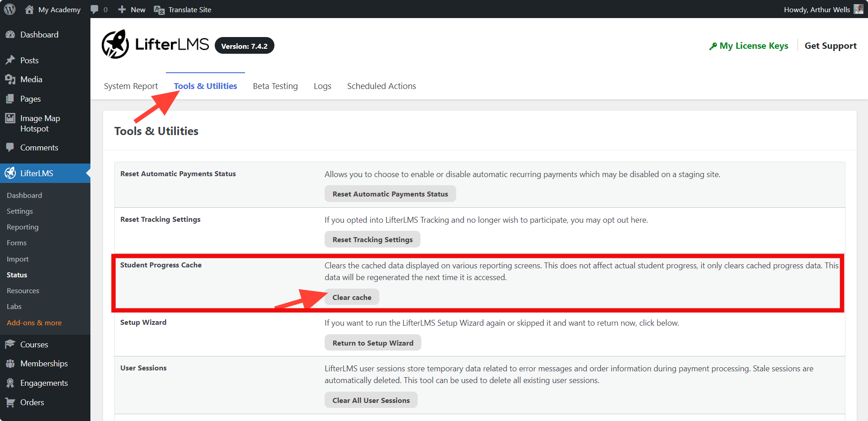Click the Reset Tracking Settings row label
This screenshot has height=421, width=868.
(160, 219)
